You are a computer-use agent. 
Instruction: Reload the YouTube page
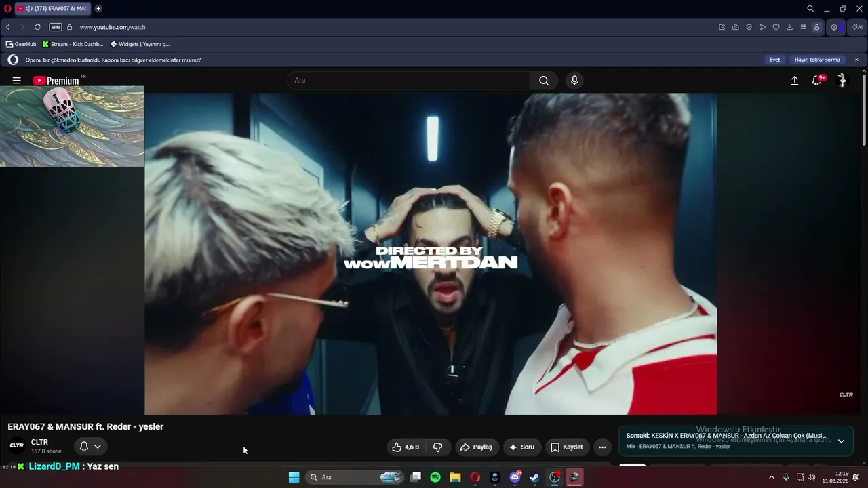(37, 27)
